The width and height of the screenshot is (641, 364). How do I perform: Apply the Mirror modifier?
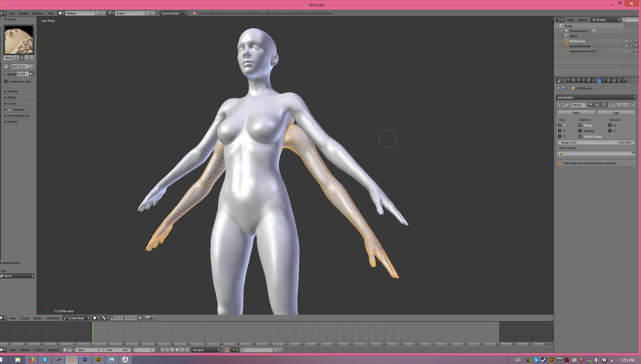pos(576,113)
